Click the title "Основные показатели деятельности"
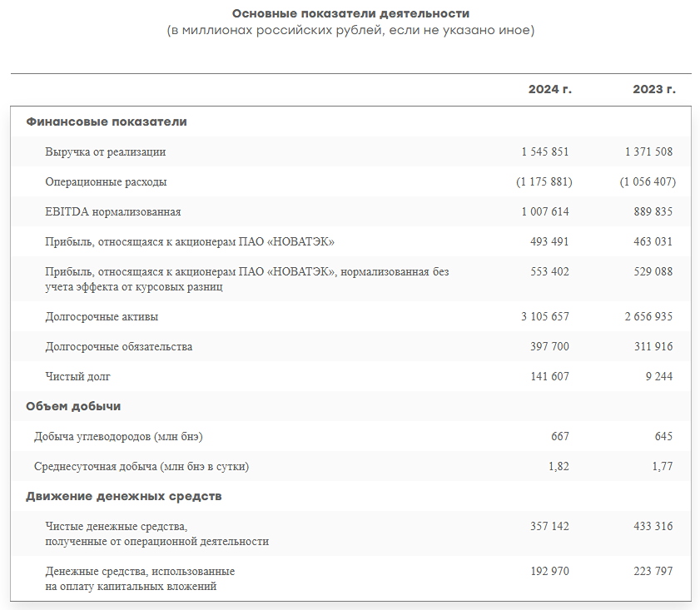This screenshot has width=700, height=610. coord(350,14)
